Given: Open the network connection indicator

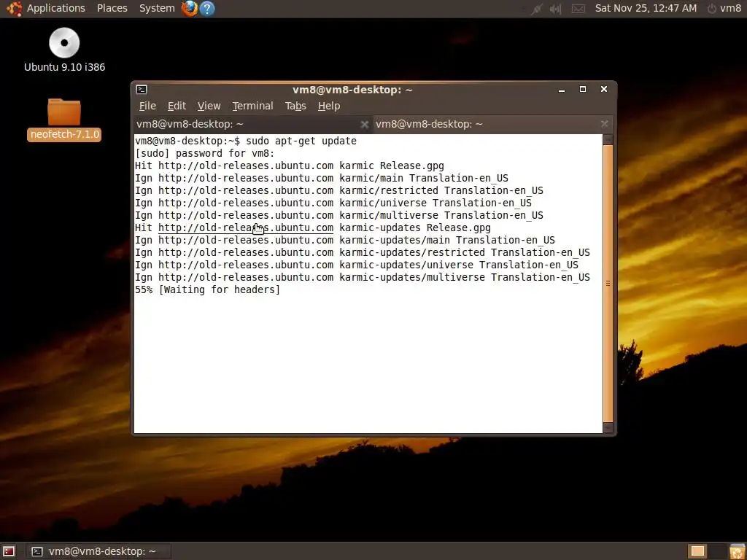Looking at the screenshot, I should 537,9.
